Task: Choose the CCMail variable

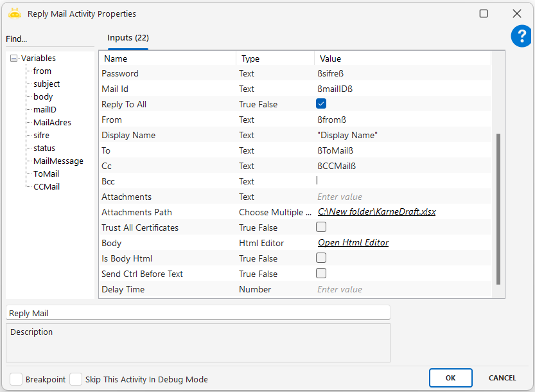Action: 46,187
